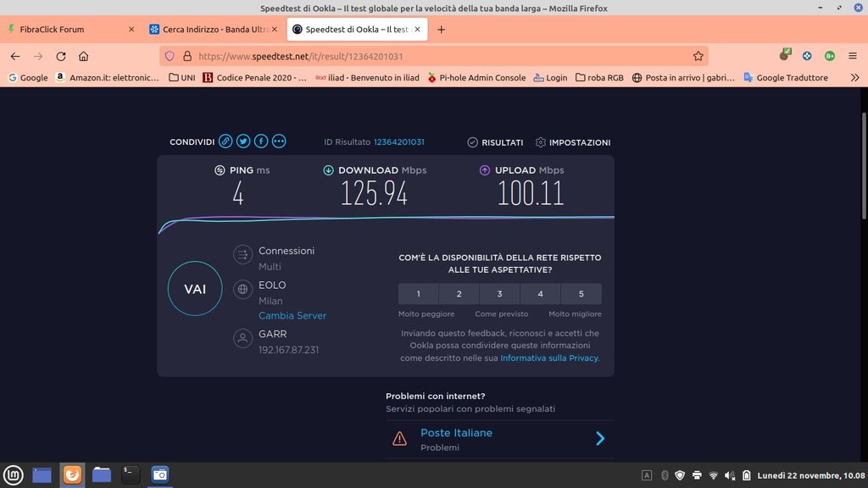The height and width of the screenshot is (488, 868).
Task: Open Pi-hole Admin Console bookmark
Action: coord(476,77)
